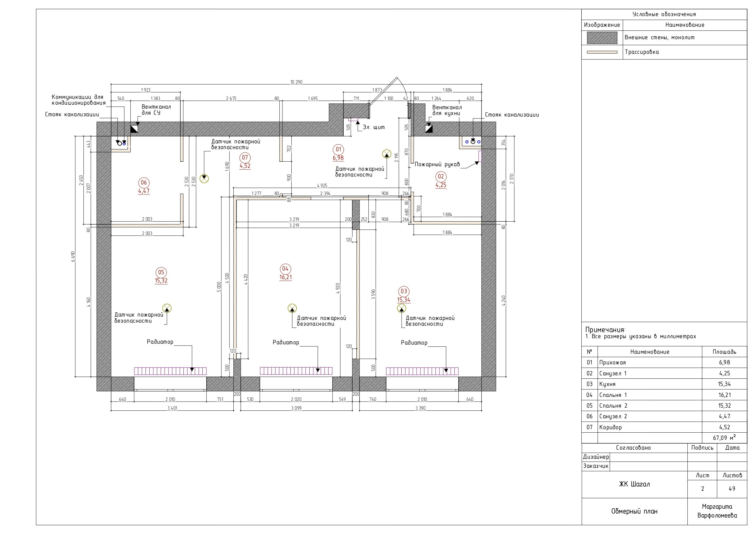
Task: Click the 6 690 overall height dimension
Action: [x=73, y=257]
